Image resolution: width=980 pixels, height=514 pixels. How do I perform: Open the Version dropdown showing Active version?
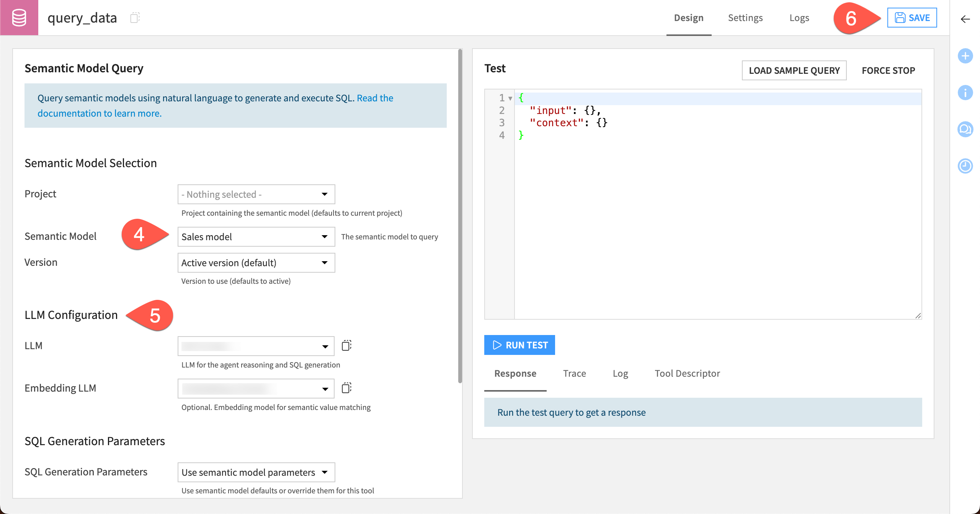[256, 262]
